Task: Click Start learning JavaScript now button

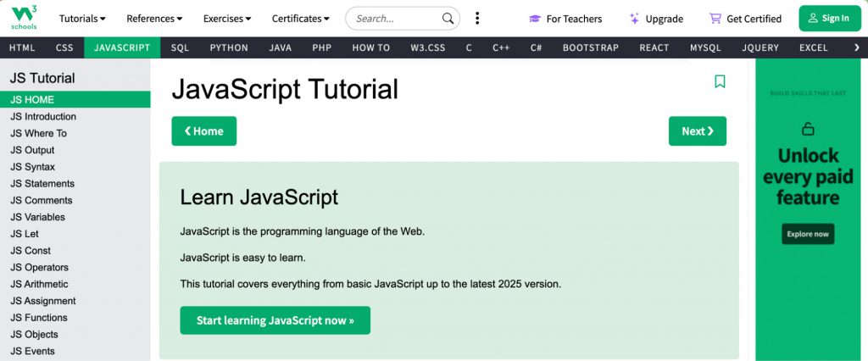Action: coord(275,320)
